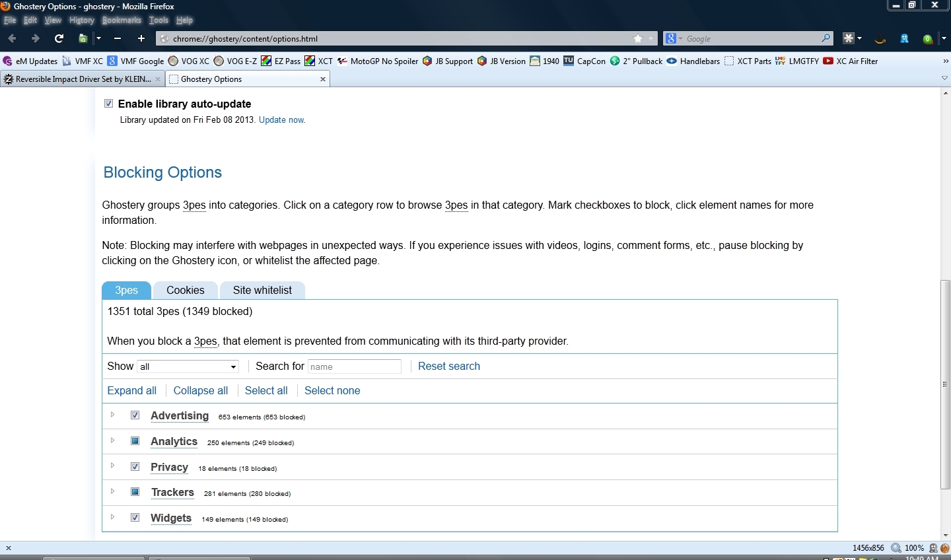Expand the Widgets category arrow
Screen dimensions: 951x560
tap(113, 518)
